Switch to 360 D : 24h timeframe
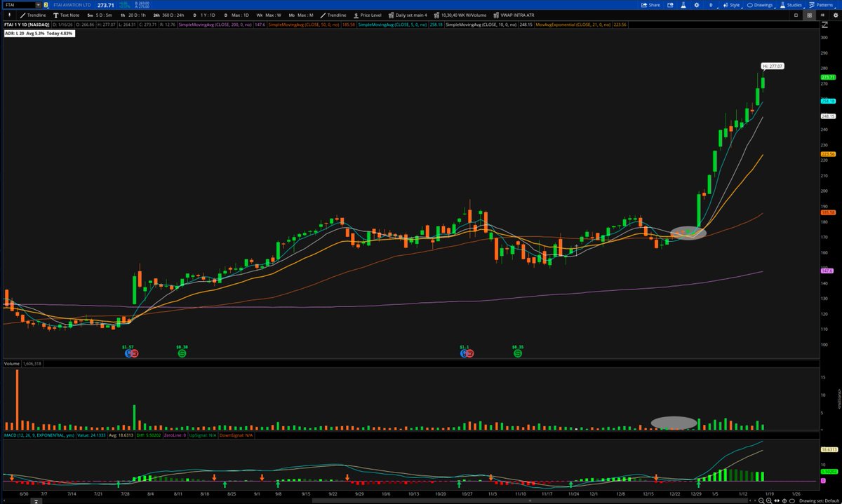The image size is (842, 504). [168, 15]
